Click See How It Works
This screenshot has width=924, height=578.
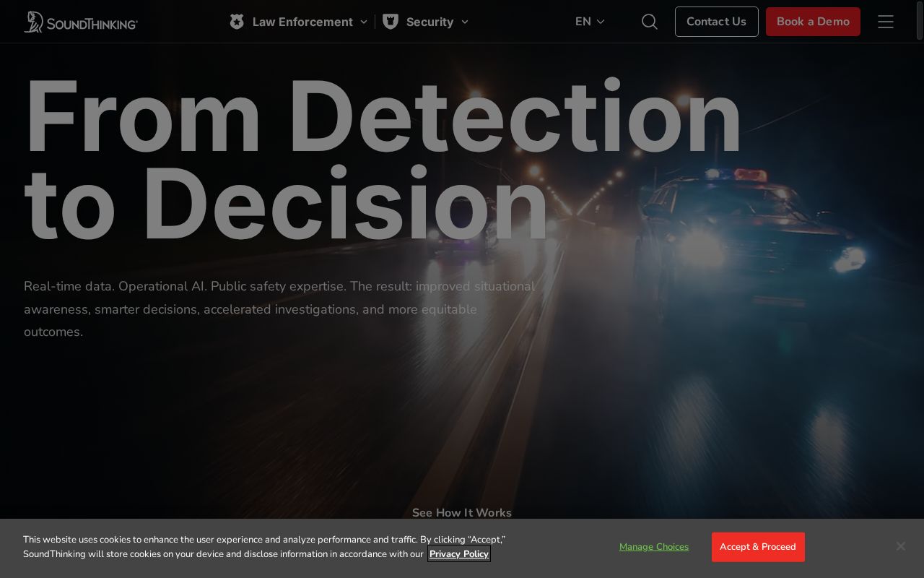tap(462, 512)
